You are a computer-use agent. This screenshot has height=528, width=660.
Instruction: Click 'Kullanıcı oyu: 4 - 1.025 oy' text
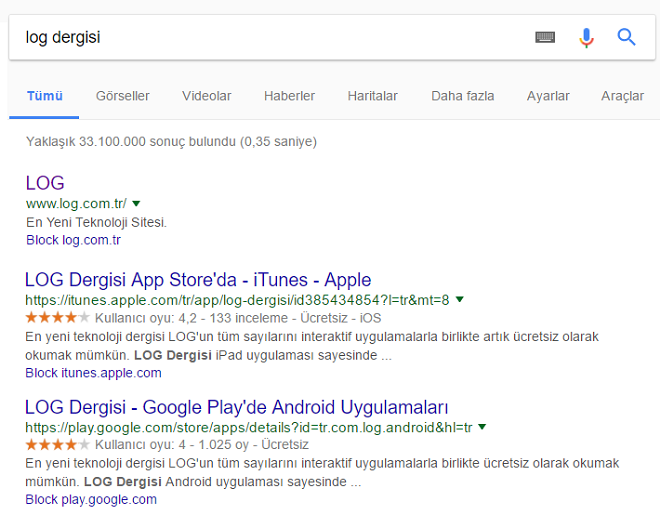tap(172, 445)
